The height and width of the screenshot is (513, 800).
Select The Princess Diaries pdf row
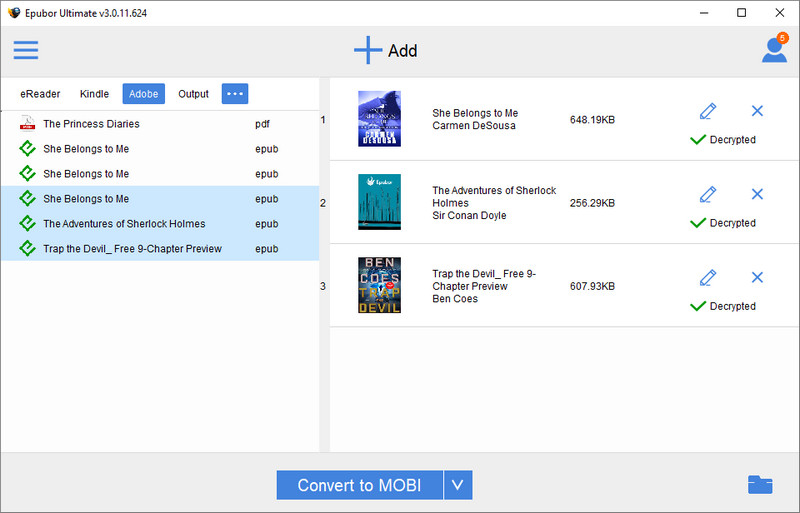(160, 124)
